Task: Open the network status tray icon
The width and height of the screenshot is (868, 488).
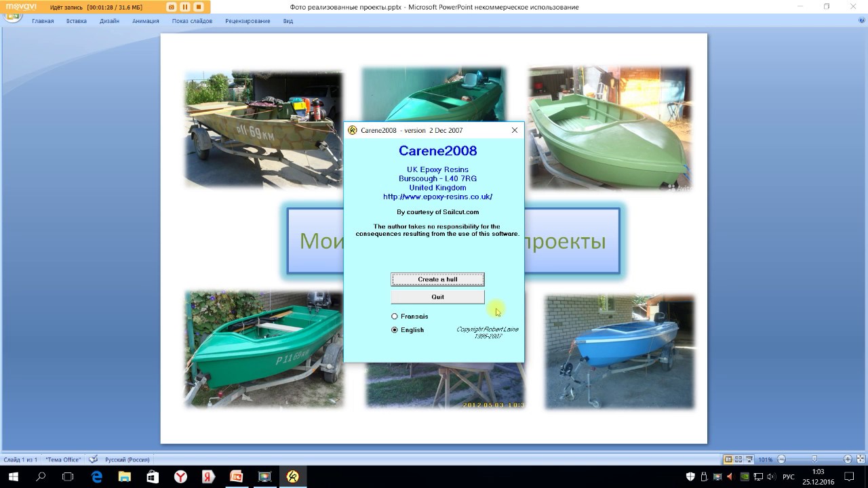Action: (758, 476)
